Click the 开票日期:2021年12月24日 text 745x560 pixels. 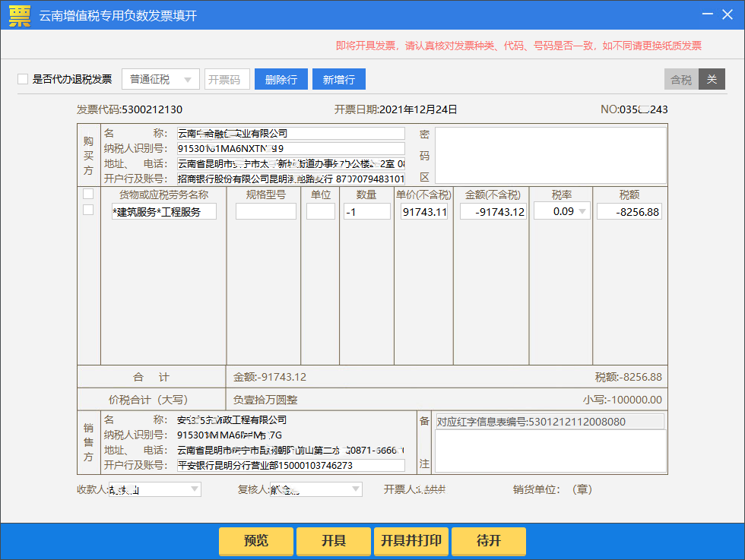pos(396,109)
